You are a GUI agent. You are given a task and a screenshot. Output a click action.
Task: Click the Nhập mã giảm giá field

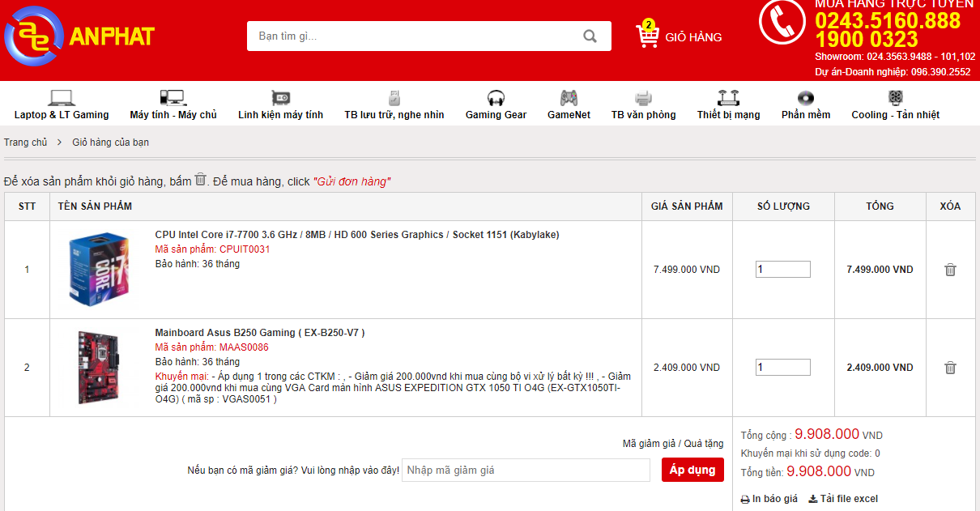tap(526, 471)
